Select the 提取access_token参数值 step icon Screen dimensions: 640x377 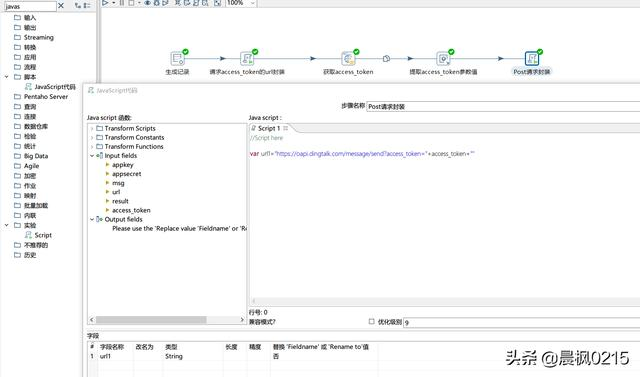coord(443,58)
